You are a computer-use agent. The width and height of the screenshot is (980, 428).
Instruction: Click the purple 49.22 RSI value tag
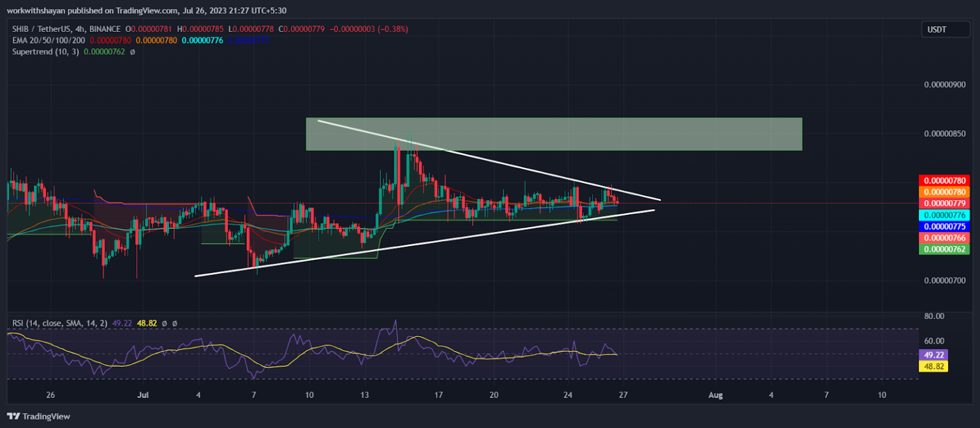point(932,355)
